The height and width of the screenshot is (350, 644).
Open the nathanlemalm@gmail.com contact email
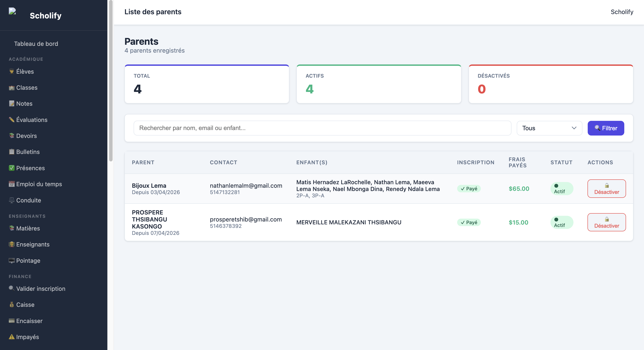(x=246, y=186)
